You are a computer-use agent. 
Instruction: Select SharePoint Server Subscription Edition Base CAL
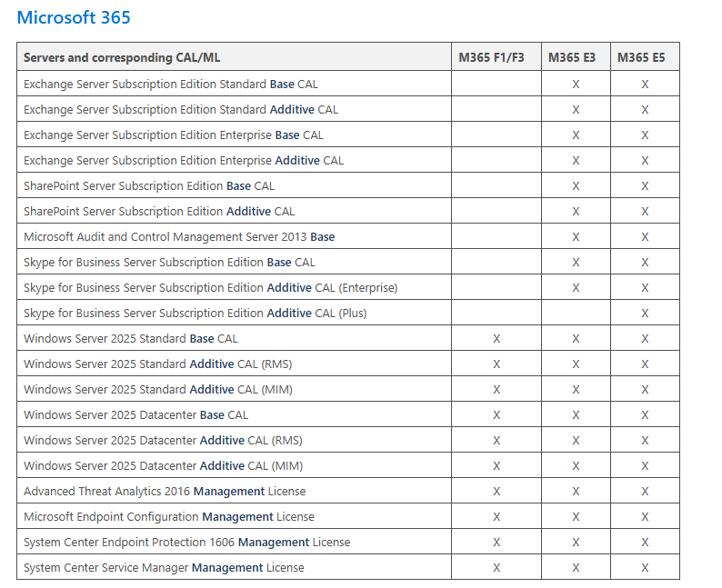click(x=149, y=186)
